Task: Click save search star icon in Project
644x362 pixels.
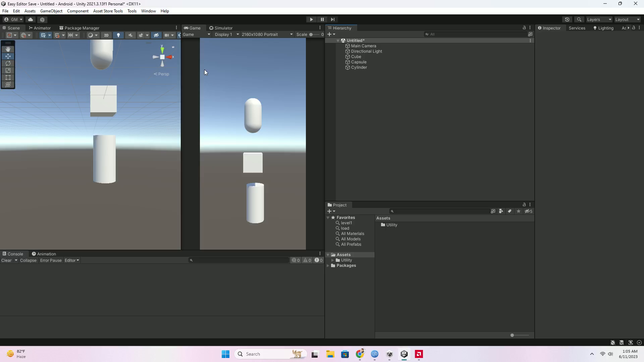Action: pyautogui.click(x=519, y=211)
